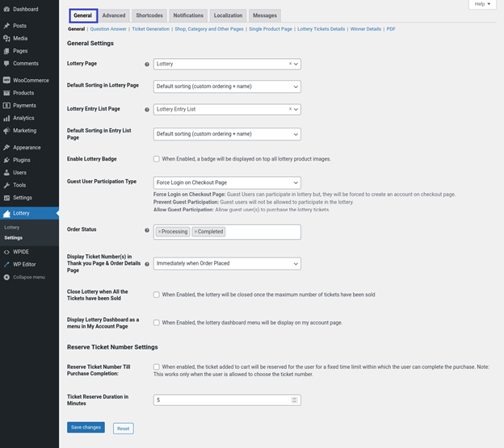Open the Notifications tab
The height and width of the screenshot is (448, 504).
coord(188,15)
